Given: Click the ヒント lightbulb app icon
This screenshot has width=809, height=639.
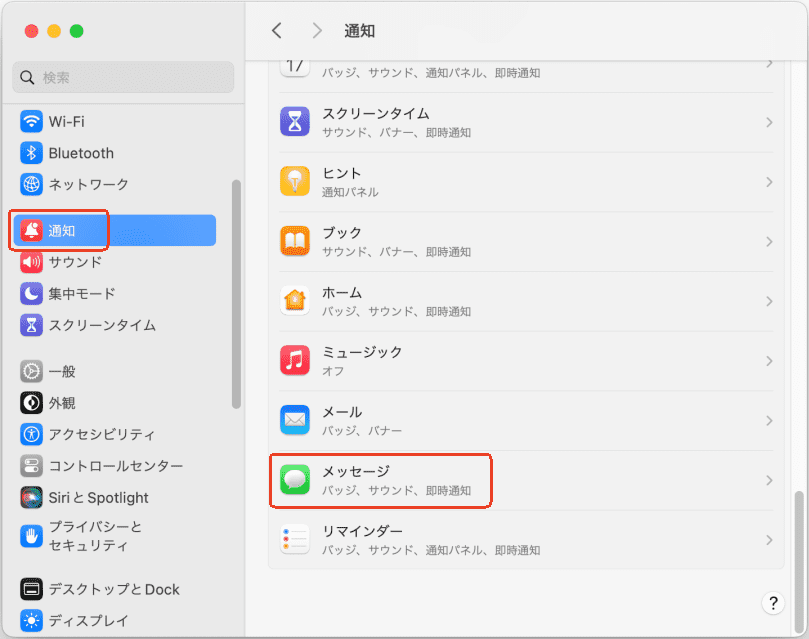Looking at the screenshot, I should point(295,182).
